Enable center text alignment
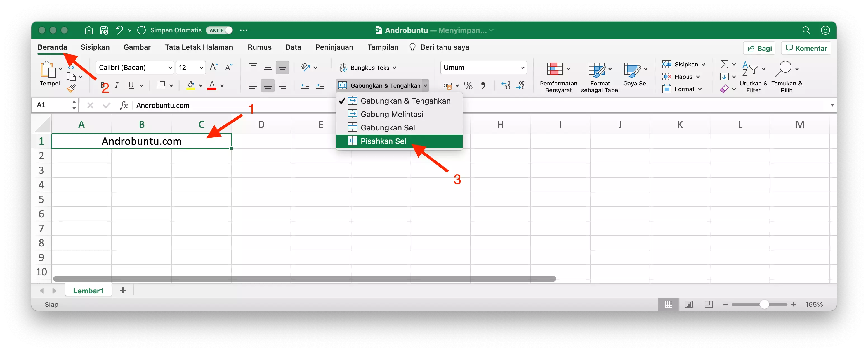868x352 pixels. pos(268,85)
